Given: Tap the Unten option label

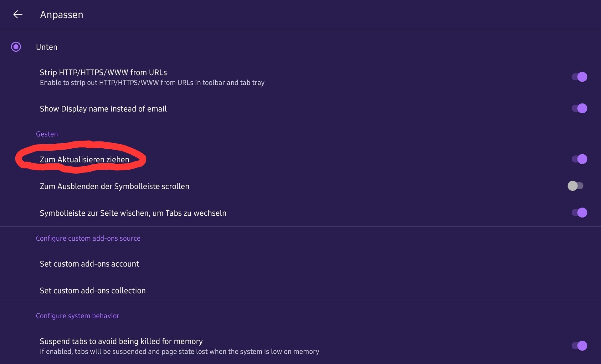Looking at the screenshot, I should pos(47,47).
